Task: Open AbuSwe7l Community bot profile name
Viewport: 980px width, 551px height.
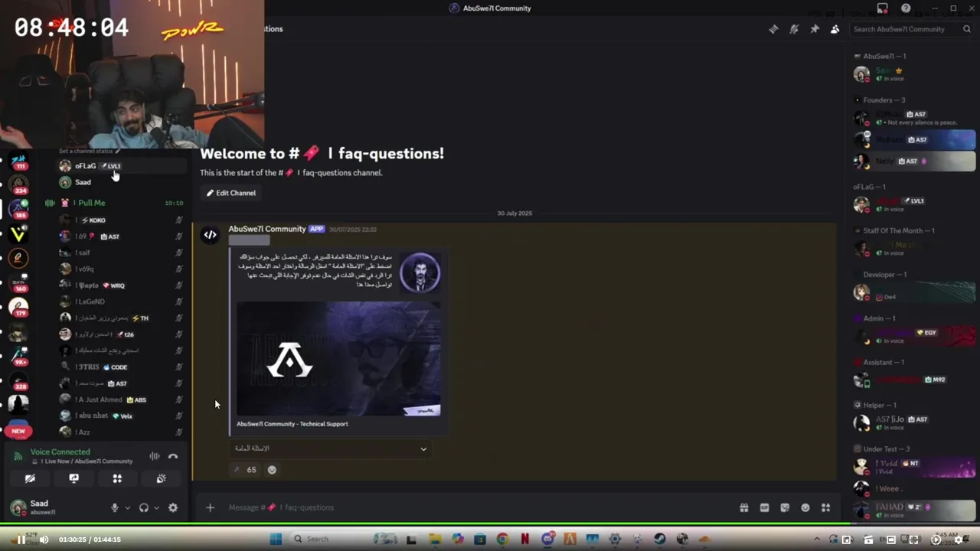Action: pyautogui.click(x=267, y=229)
